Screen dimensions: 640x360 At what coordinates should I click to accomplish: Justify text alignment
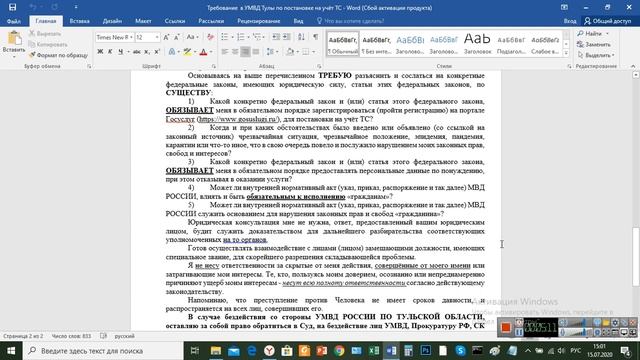tap(256, 52)
